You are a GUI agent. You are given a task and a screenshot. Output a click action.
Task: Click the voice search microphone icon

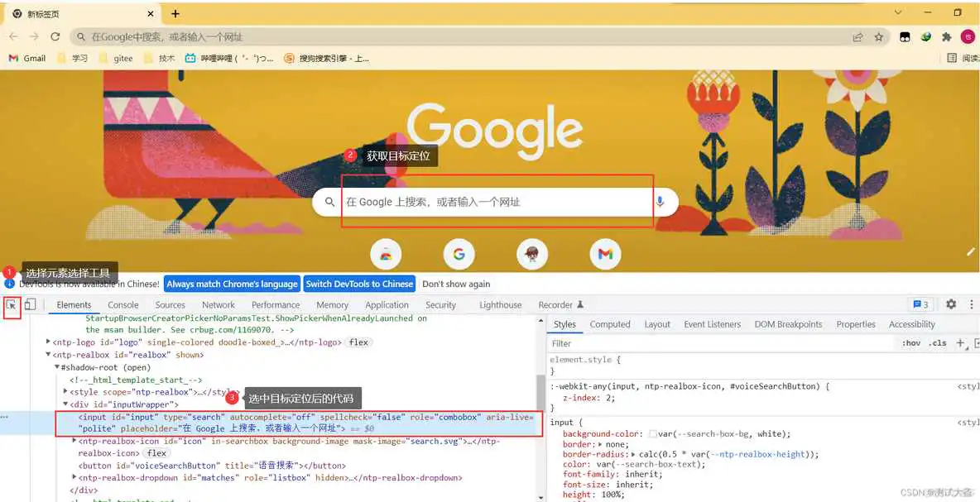click(x=660, y=201)
